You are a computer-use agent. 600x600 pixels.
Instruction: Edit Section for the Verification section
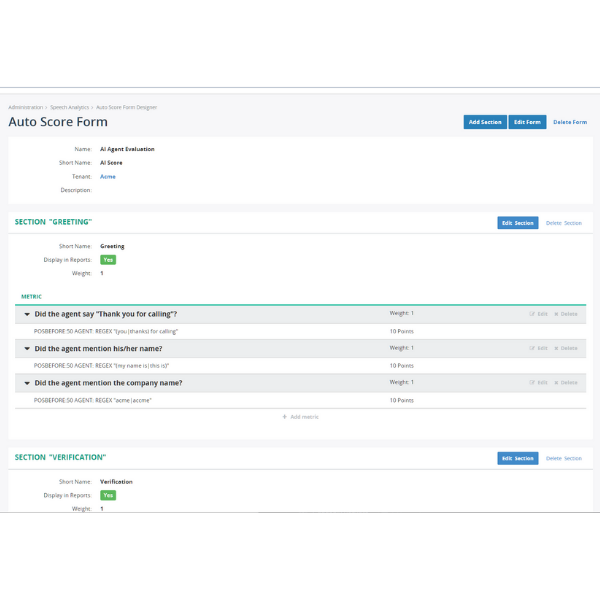[x=518, y=458]
